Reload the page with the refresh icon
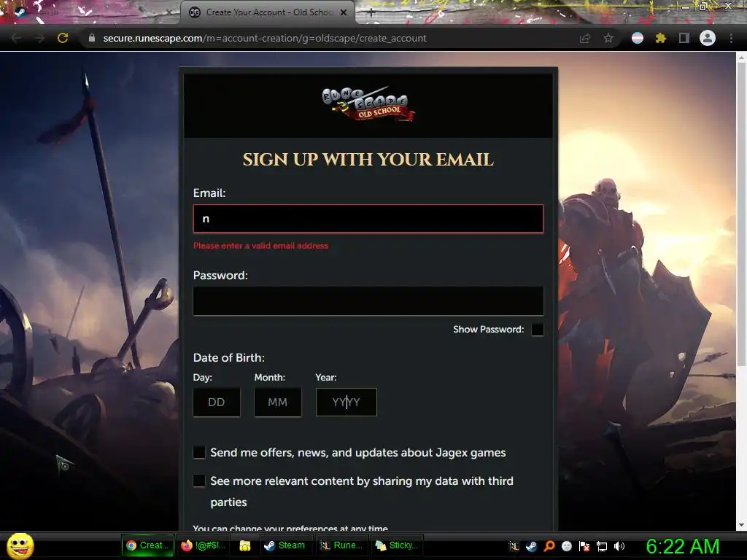This screenshot has width=747, height=560. pyautogui.click(x=63, y=38)
